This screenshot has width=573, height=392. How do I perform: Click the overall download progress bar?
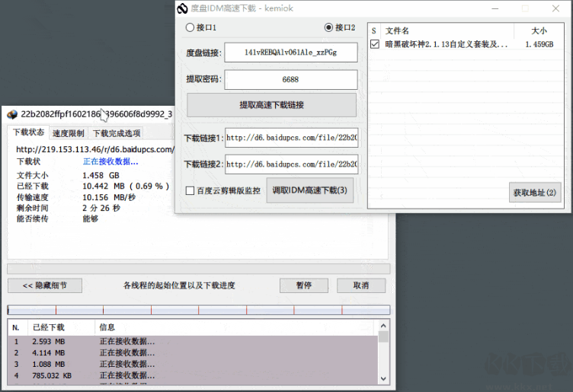(199, 269)
